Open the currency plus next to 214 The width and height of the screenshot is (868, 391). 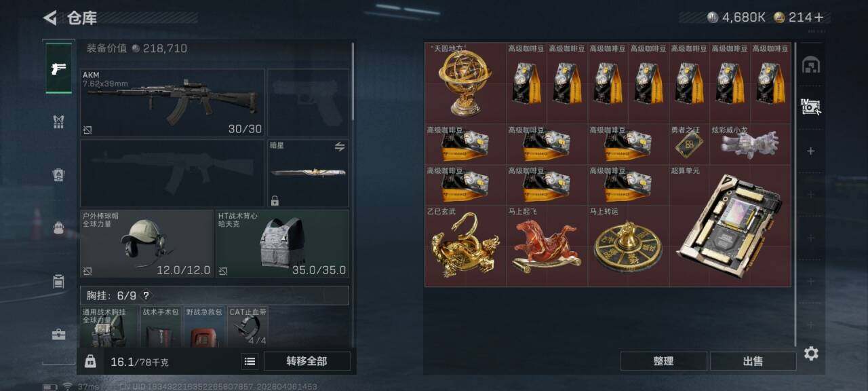(x=819, y=18)
